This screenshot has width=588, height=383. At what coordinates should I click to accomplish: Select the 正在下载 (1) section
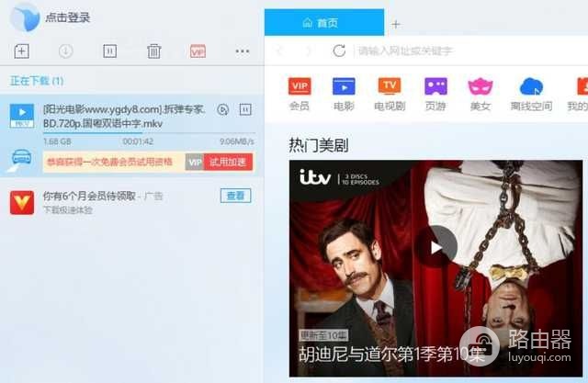(37, 81)
